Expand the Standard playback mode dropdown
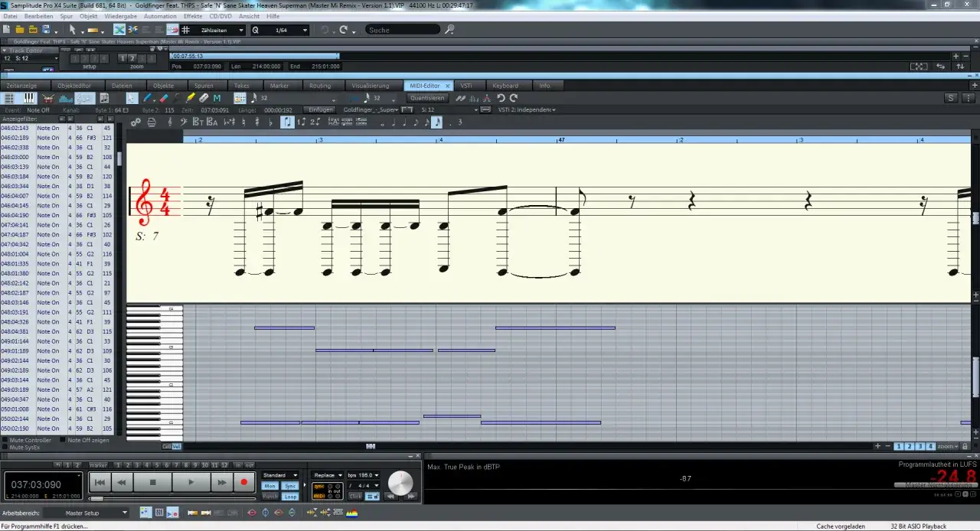The height and width of the screenshot is (531, 980). [x=280, y=475]
